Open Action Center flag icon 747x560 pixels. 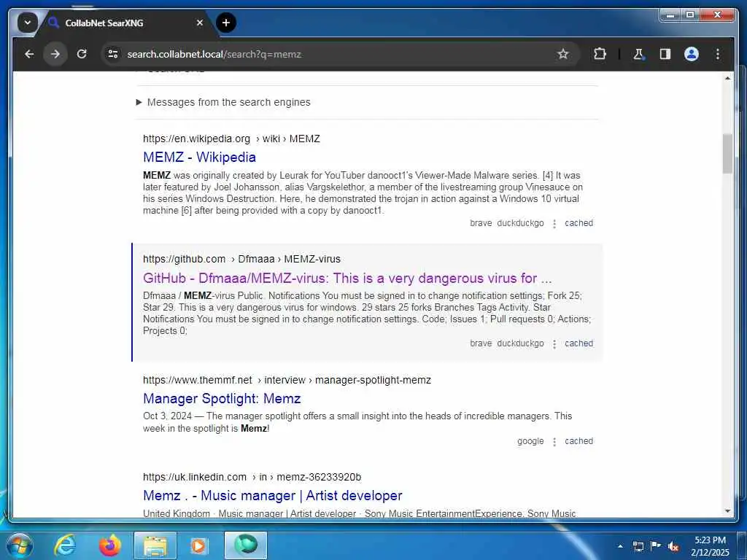tap(656, 546)
